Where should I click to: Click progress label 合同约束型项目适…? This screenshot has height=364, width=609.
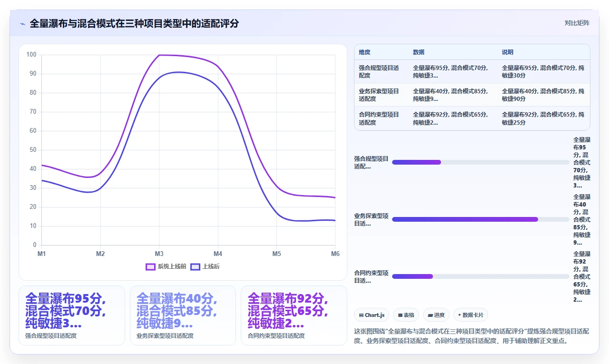click(372, 276)
